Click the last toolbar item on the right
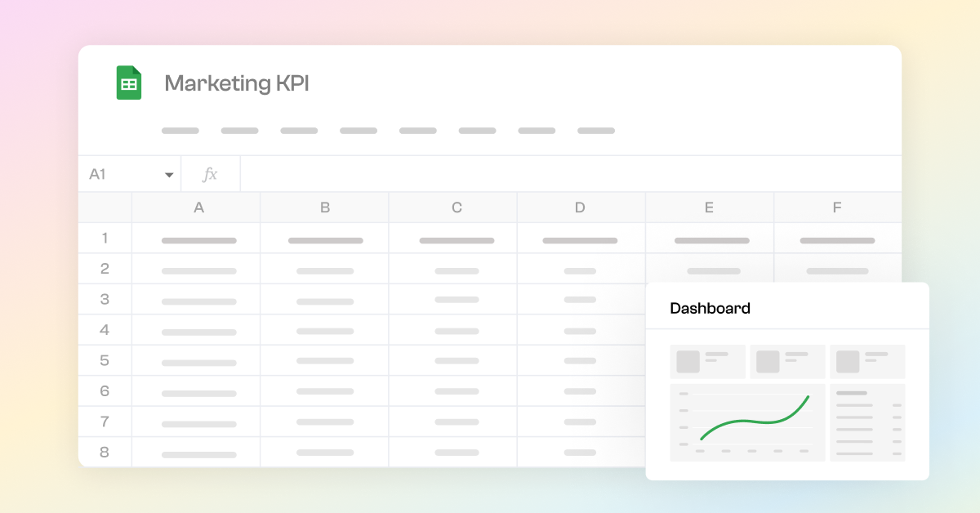Screen dimensions: 980x513 tap(595, 130)
